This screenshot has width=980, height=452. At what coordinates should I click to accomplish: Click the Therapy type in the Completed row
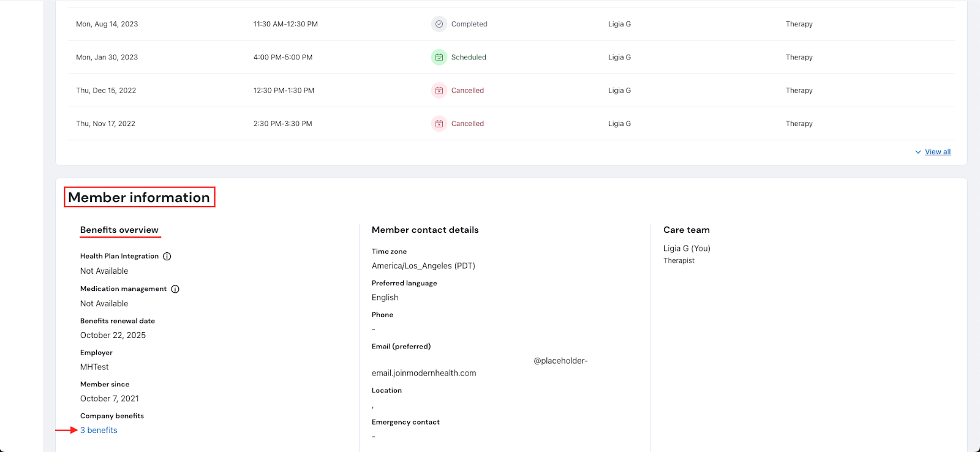(x=799, y=24)
